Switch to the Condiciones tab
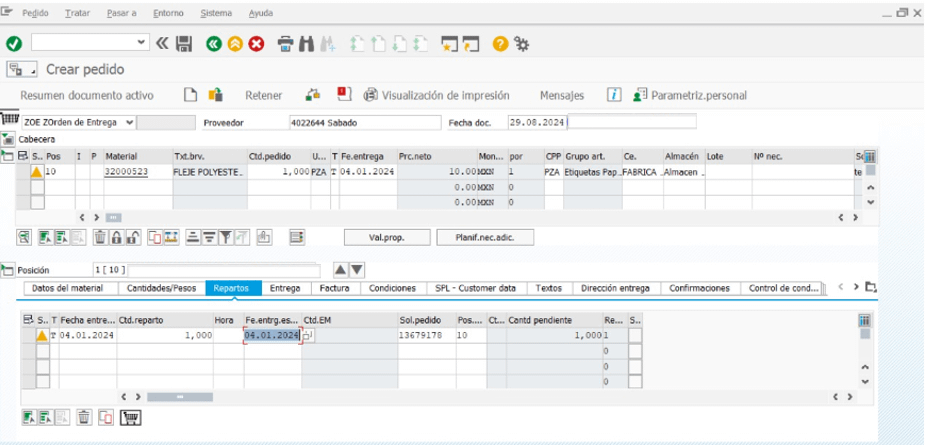 tap(392, 288)
